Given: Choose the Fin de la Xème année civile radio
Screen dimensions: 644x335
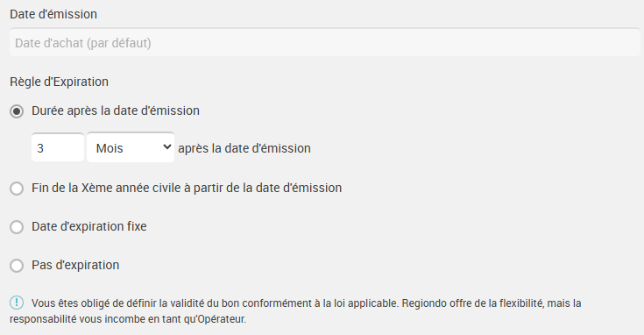Looking at the screenshot, I should coord(17,189).
